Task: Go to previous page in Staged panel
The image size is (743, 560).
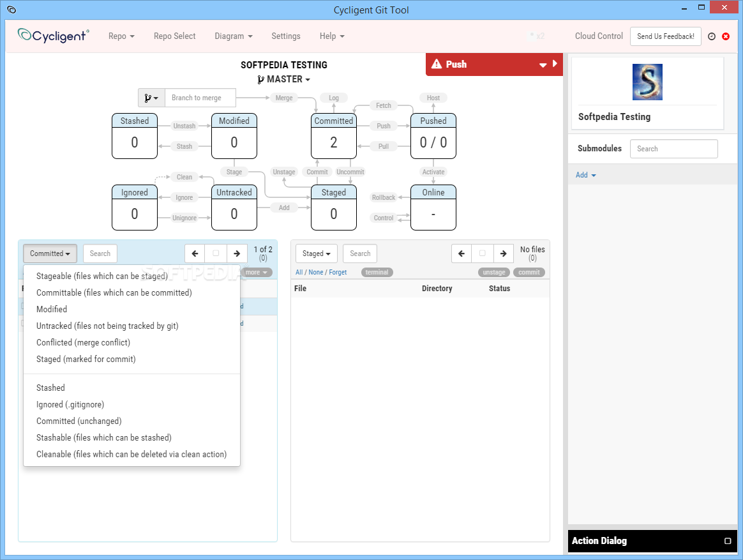Action: click(x=462, y=254)
